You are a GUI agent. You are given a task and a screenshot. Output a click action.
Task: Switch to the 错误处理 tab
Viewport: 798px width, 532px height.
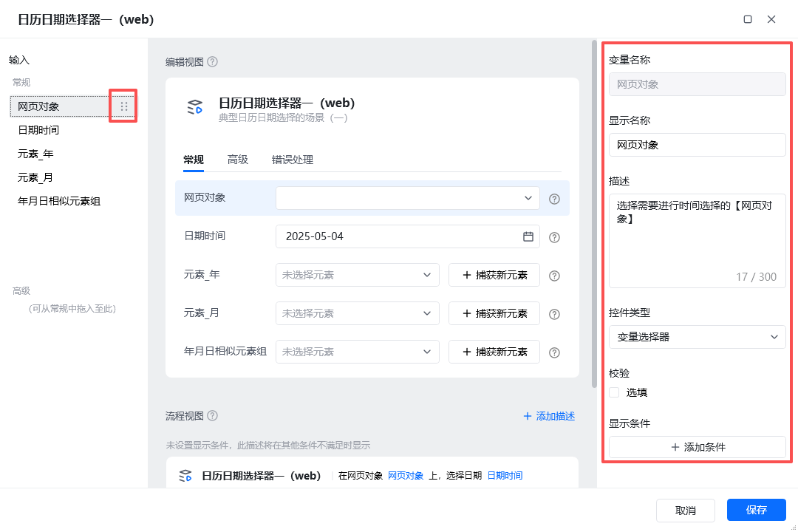(293, 160)
